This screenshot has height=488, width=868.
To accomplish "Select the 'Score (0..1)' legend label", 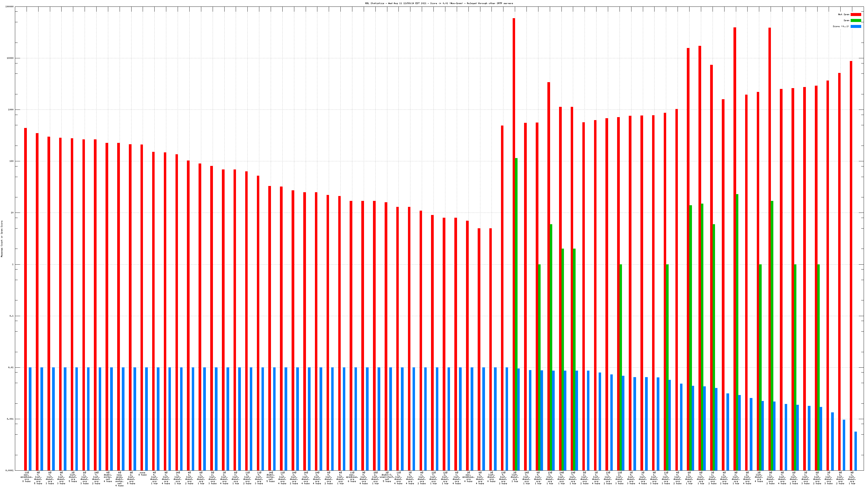I will (841, 26).
